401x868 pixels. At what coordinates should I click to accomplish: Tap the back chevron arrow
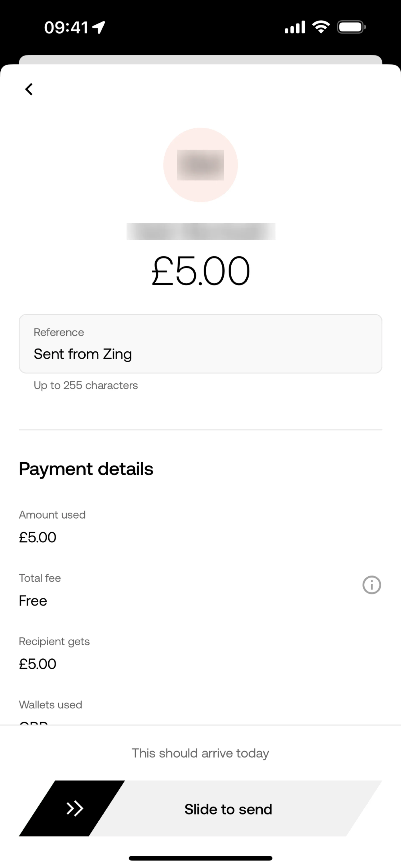point(29,89)
